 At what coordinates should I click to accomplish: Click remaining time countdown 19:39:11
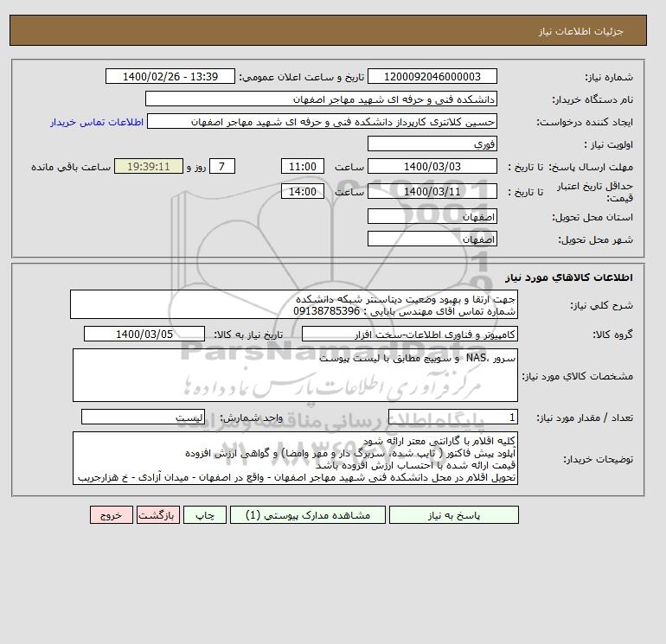[x=149, y=167]
